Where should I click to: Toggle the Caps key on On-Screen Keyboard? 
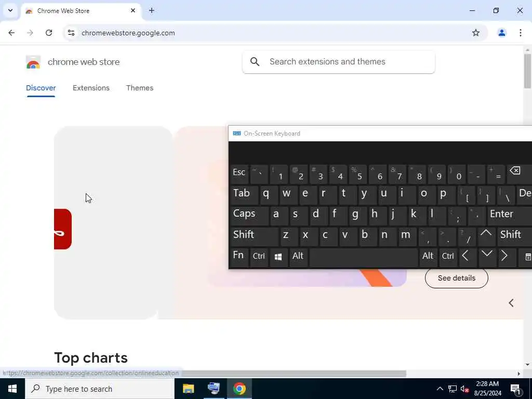(x=249, y=215)
